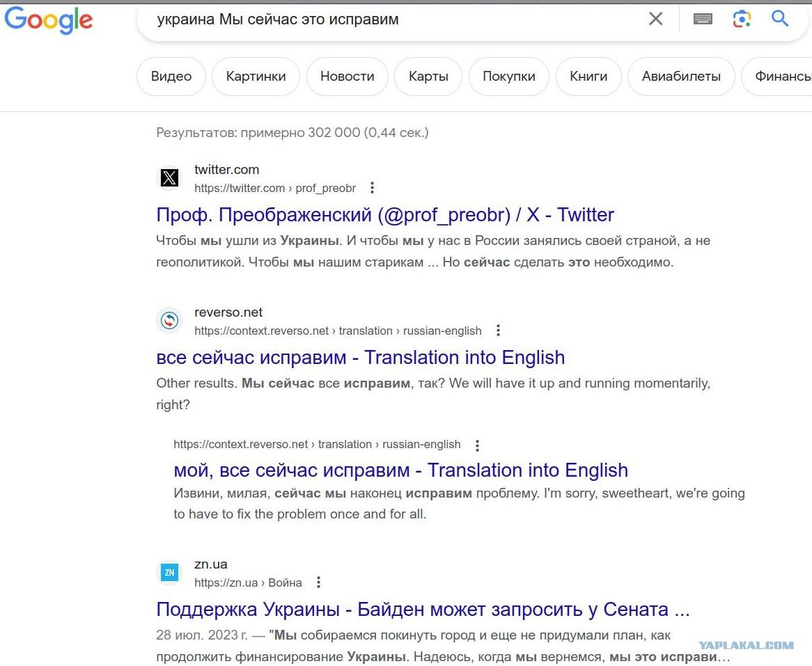The width and height of the screenshot is (812, 666).
Task: Click the zn.ua ZN favicon
Action: click(169, 573)
